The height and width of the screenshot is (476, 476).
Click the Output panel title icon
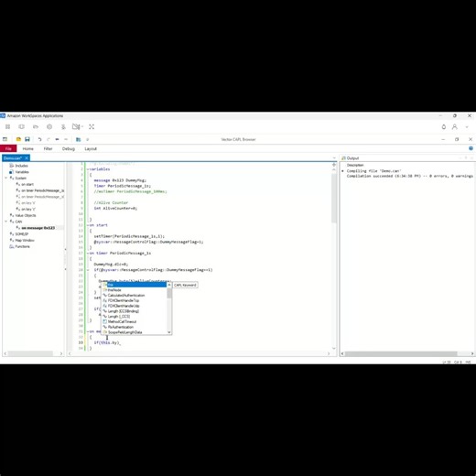(x=343, y=158)
